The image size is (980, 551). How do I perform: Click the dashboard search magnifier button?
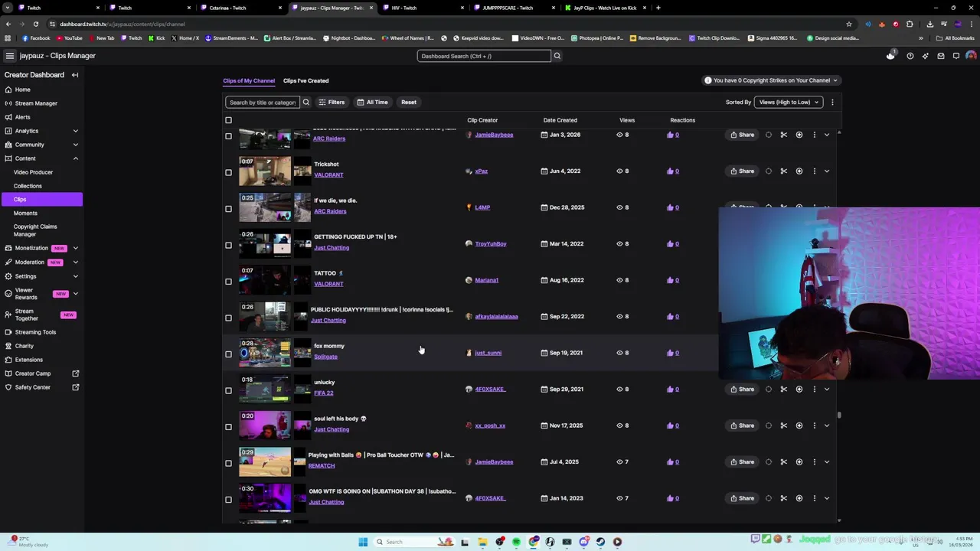tap(557, 56)
